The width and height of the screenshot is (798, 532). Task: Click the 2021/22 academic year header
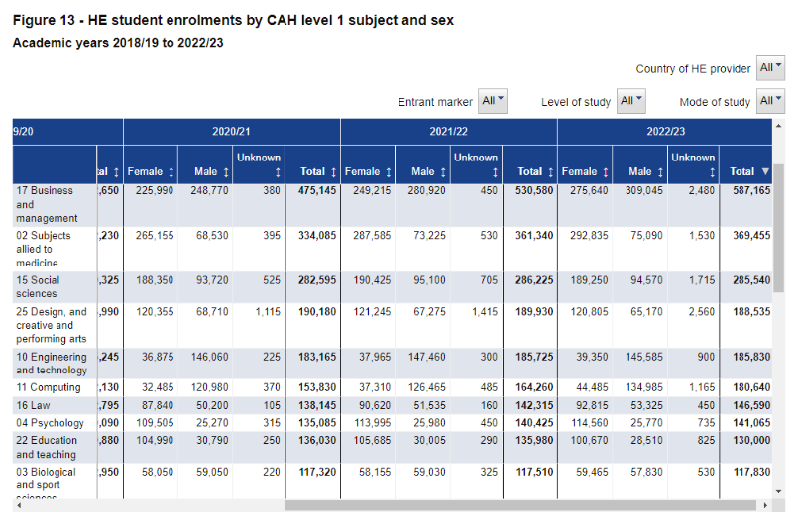[448, 131]
